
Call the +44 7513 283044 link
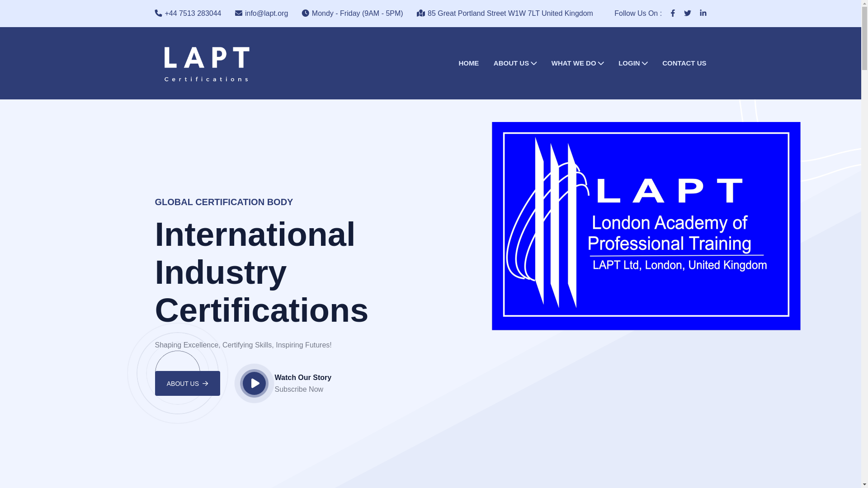click(193, 13)
